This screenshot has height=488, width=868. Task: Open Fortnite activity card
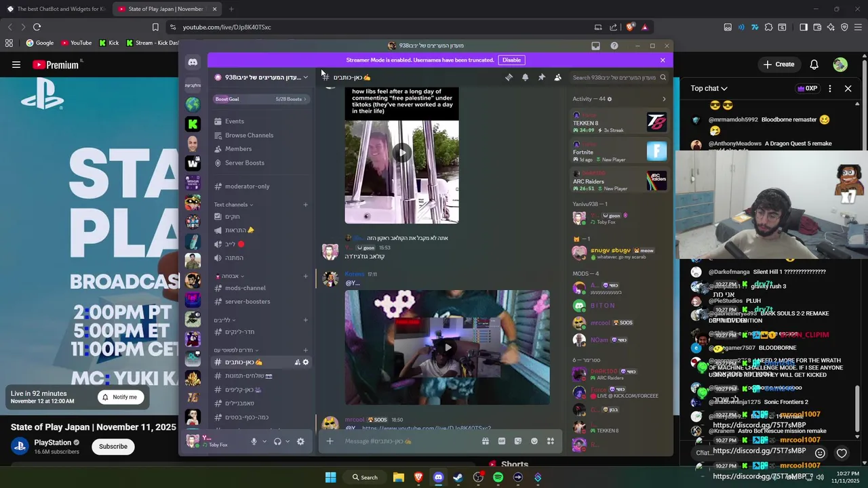(620, 152)
